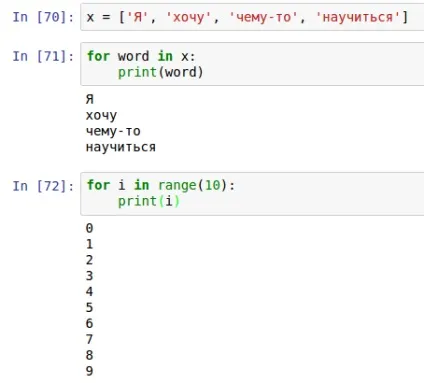Click output line 'научиться'
This screenshot has width=424, height=383.
point(121,147)
